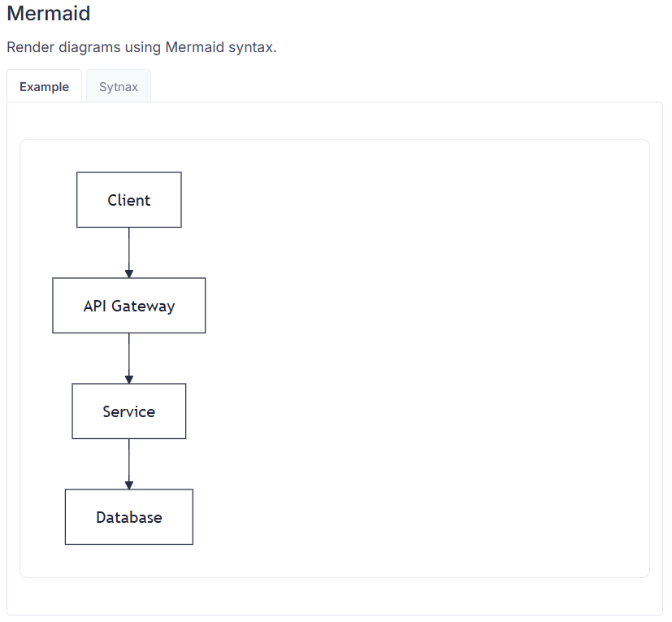Open the Sytnax tab
Image resolution: width=672 pixels, height=622 pixels.
click(x=119, y=87)
